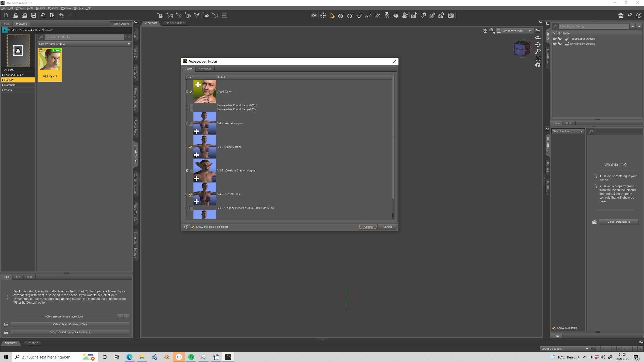
Task: Enable V4.2 : Aiko 4 Morphs checkbox
Action: tap(191, 124)
